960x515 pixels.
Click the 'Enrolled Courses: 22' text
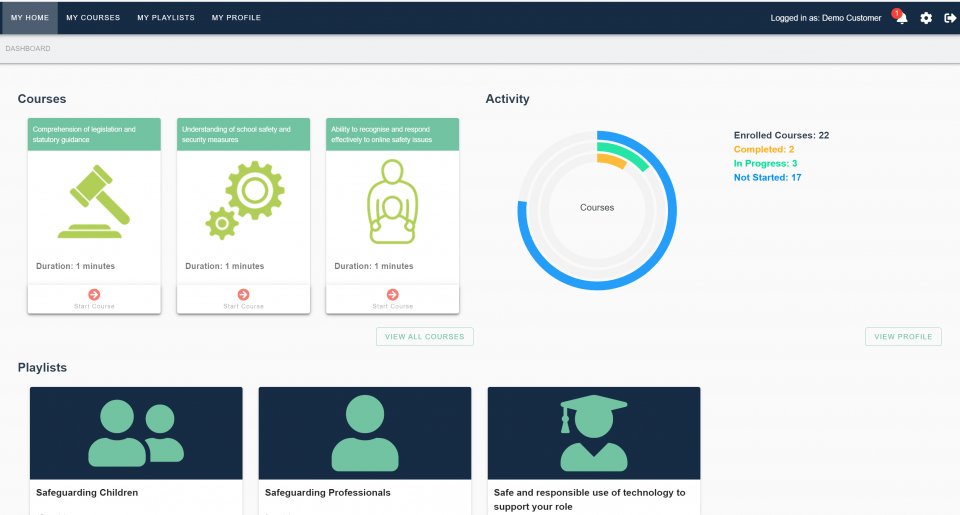pos(781,135)
